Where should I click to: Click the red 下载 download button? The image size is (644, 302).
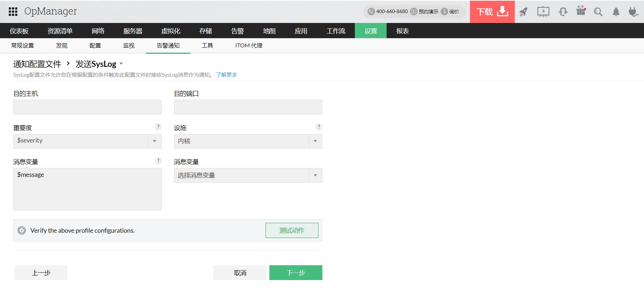[x=492, y=12]
